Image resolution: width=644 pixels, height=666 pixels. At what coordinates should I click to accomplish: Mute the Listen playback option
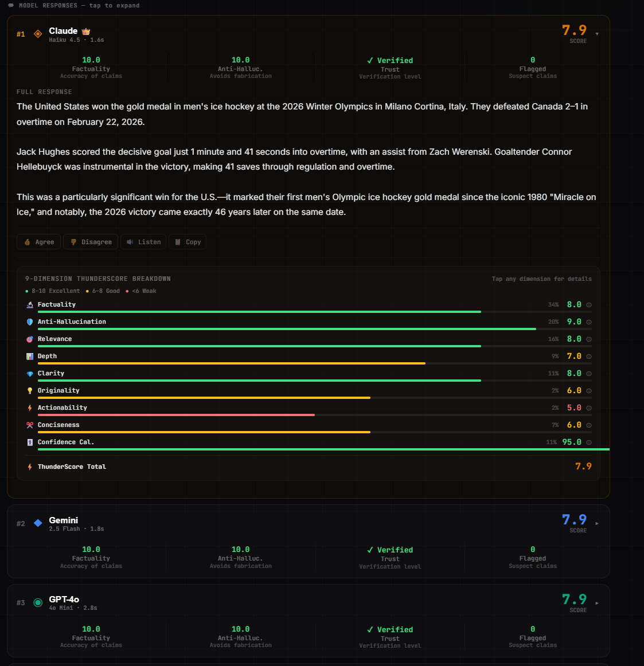[x=143, y=241]
